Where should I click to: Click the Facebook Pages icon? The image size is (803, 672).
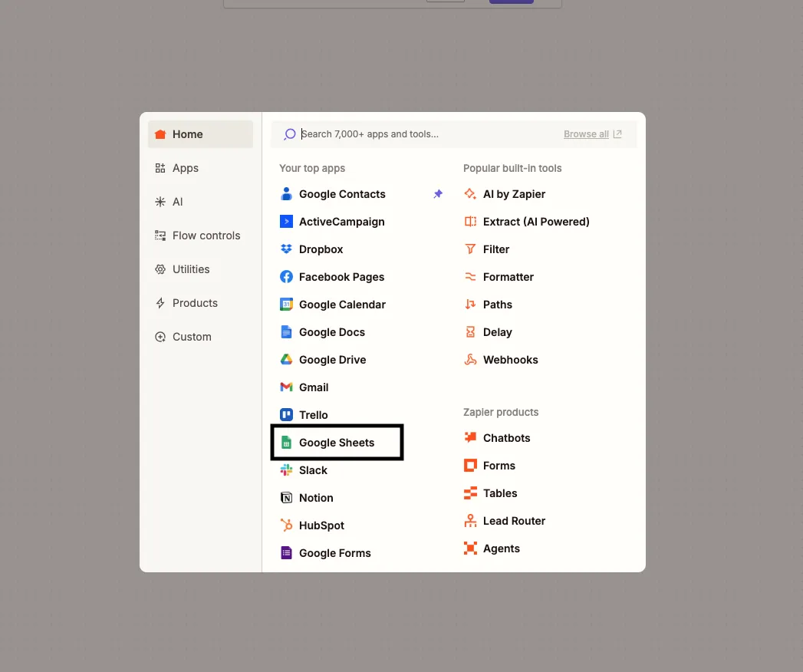(x=286, y=277)
